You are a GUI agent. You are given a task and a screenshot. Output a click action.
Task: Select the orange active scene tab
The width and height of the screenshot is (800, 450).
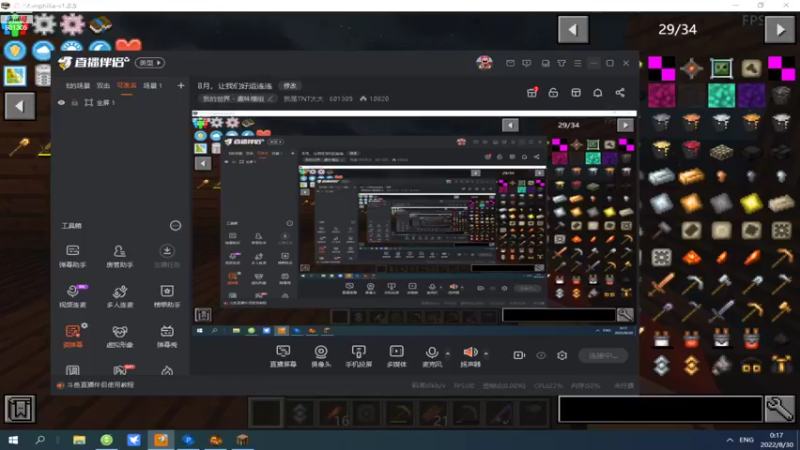pyautogui.click(x=127, y=85)
